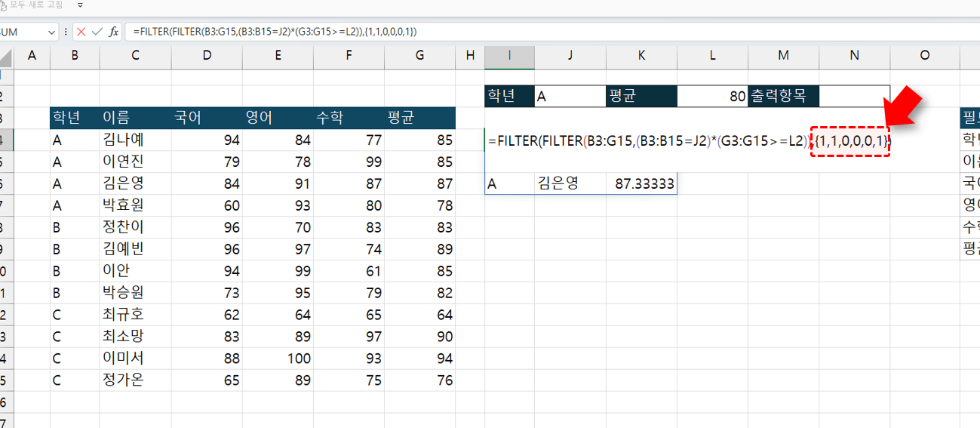The image size is (980, 428).
Task: Open the Quick Access Toolbar customize arrow
Action: 80,5
